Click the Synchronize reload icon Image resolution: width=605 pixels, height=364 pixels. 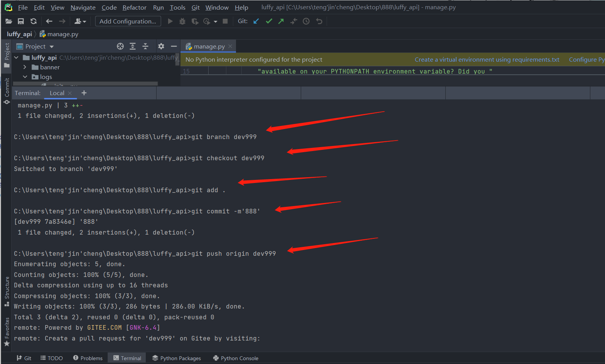pyautogui.click(x=34, y=21)
